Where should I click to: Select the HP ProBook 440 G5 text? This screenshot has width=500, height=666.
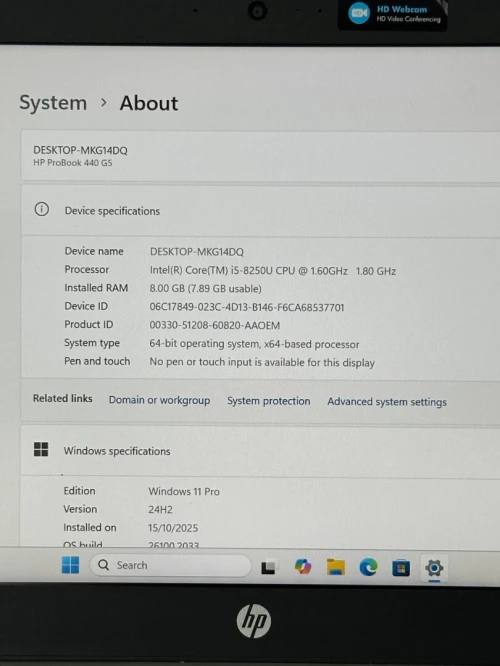(73, 163)
